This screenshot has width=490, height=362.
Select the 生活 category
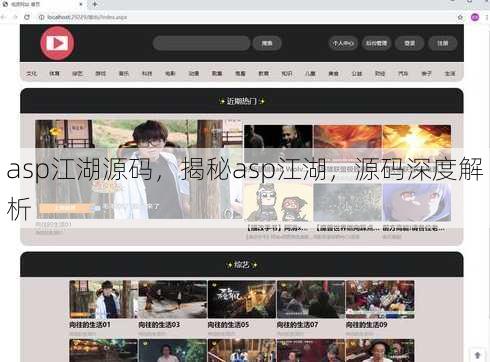[x=450, y=73]
